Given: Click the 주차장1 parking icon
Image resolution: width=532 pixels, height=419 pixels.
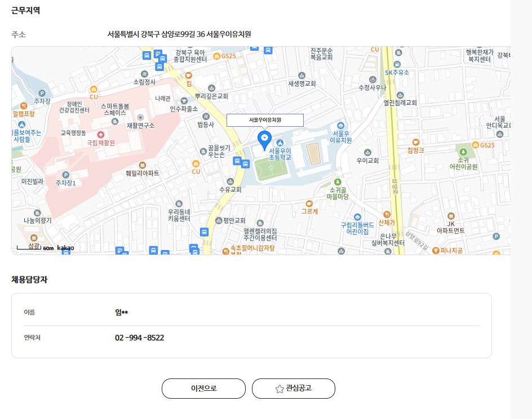Looking at the screenshot, I should pos(65,175).
